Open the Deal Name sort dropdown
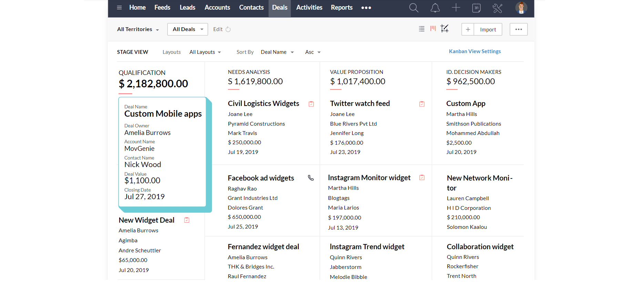644x282 pixels. pyautogui.click(x=277, y=52)
